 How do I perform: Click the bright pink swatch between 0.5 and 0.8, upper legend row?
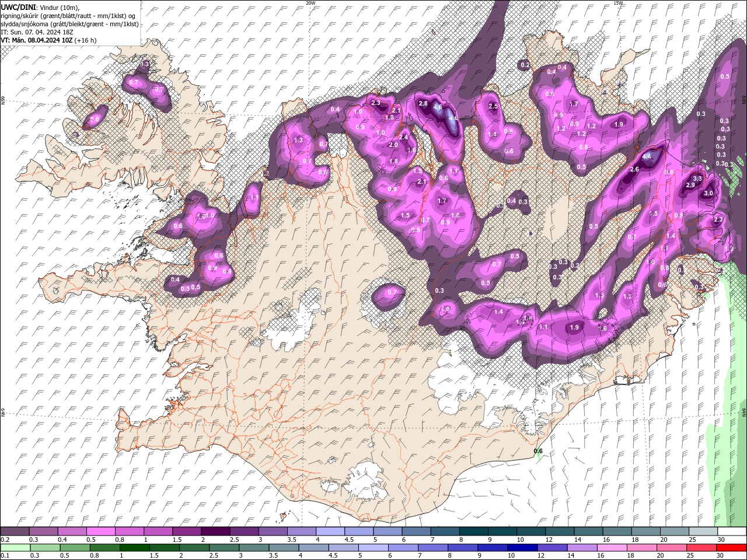(100, 531)
